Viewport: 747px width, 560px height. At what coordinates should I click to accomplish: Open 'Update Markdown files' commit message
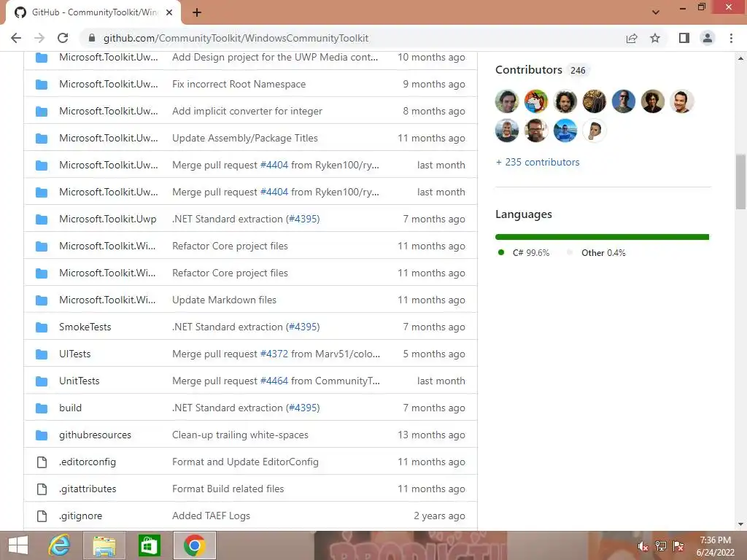click(224, 300)
